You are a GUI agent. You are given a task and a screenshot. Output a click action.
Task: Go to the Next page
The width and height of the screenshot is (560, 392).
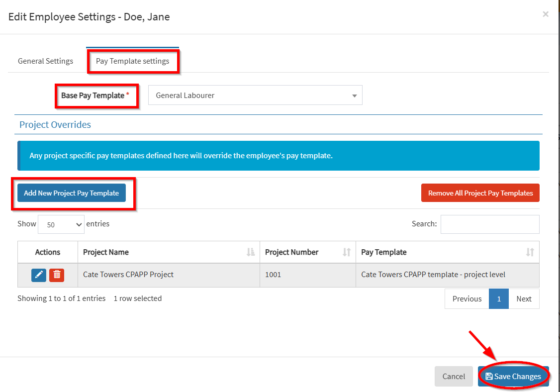524,299
